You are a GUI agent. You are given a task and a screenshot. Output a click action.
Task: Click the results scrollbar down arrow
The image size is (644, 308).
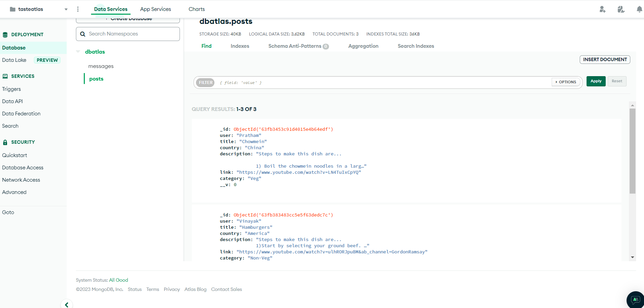click(633, 257)
